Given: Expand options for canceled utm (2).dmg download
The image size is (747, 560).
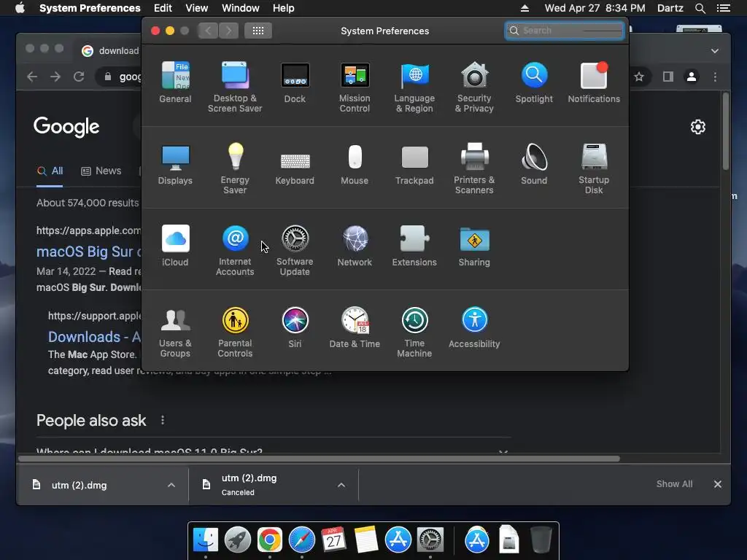Looking at the screenshot, I should click(341, 485).
